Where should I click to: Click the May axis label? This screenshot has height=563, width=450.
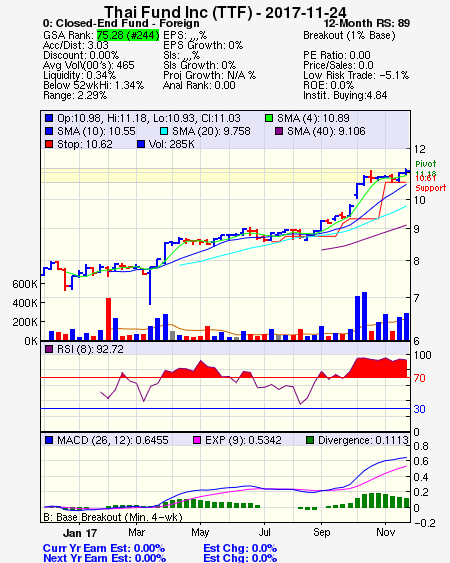point(200,532)
